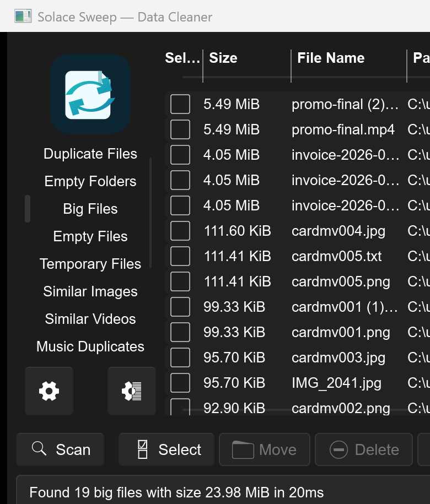Click the sidebar tool list scrollbar
Image resolution: width=430 pixels, height=504 pixels.
[150, 213]
